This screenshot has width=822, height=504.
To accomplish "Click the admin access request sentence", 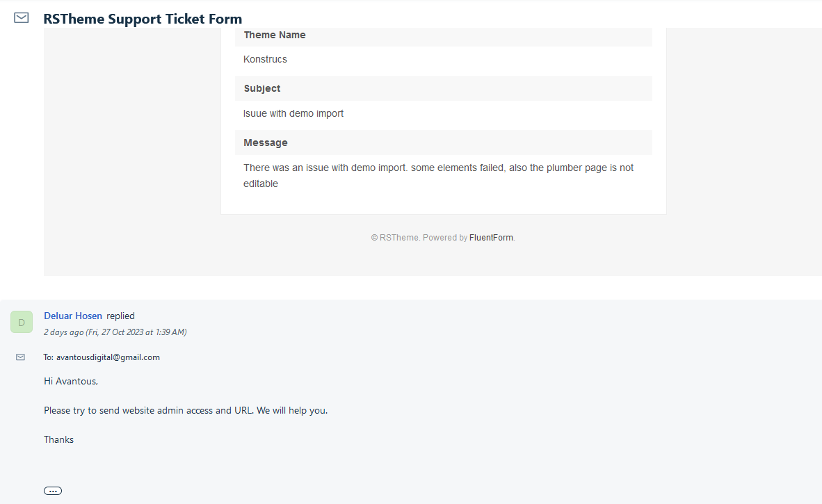I will point(186,410).
